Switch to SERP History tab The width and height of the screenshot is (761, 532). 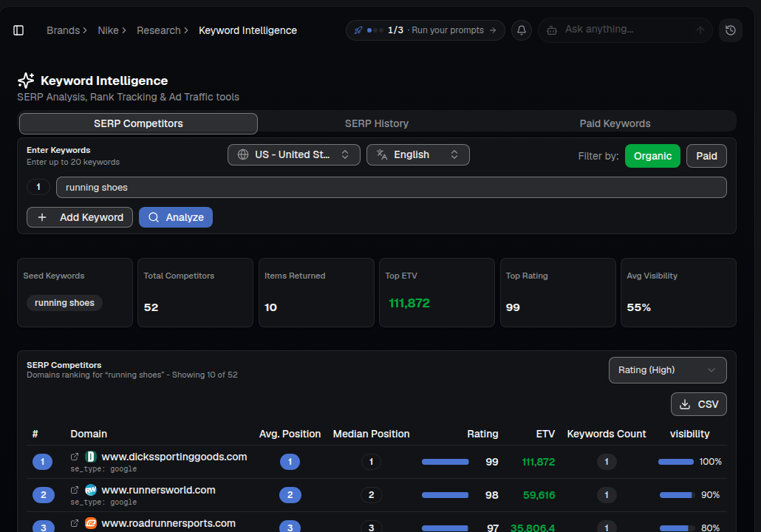pos(377,123)
